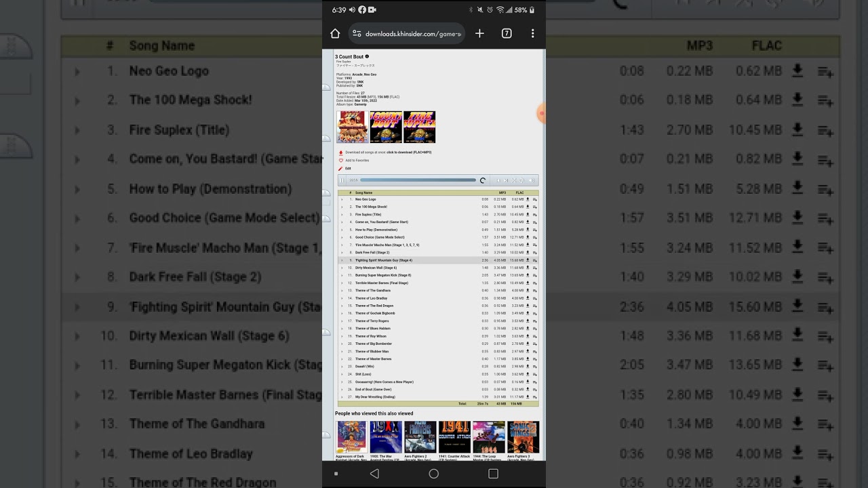Add Good Choice (Game Mode Select) to playlist
The image size is (868, 488).
point(534,237)
